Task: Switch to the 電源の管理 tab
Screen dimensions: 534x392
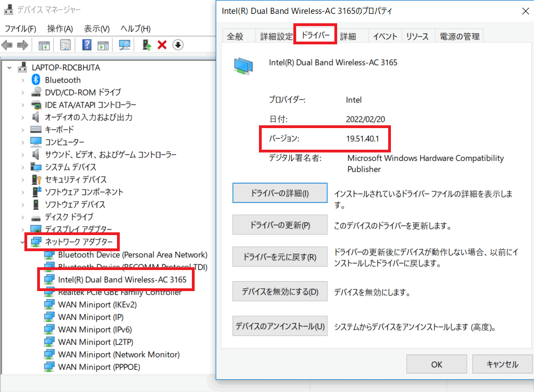Action: (x=459, y=37)
